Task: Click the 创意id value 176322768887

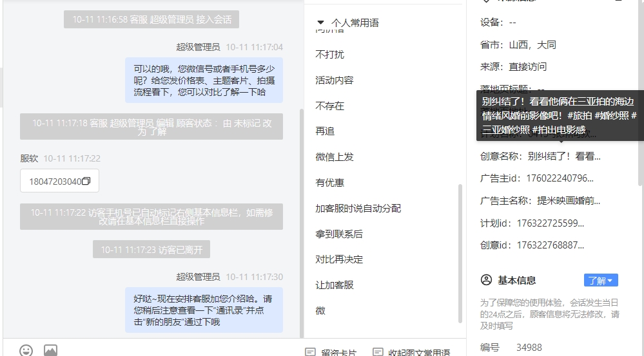Action: [x=551, y=245]
